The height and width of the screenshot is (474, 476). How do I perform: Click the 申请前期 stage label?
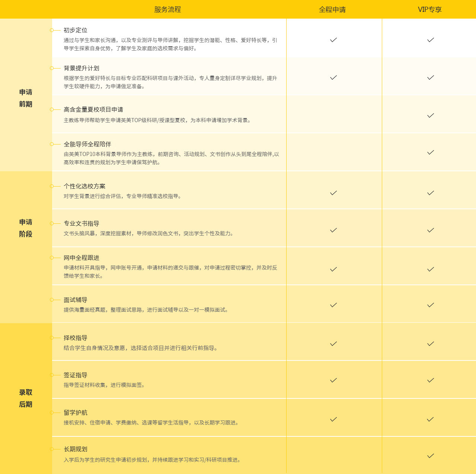(x=26, y=98)
